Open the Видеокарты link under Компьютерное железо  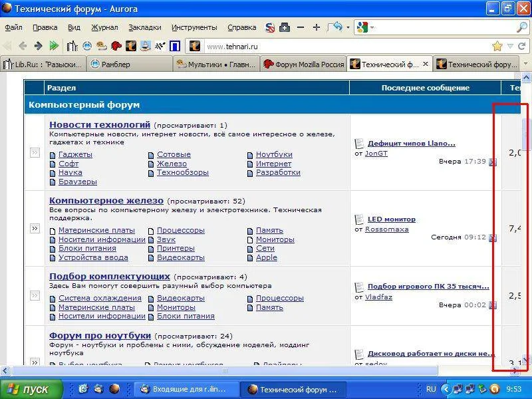point(180,257)
